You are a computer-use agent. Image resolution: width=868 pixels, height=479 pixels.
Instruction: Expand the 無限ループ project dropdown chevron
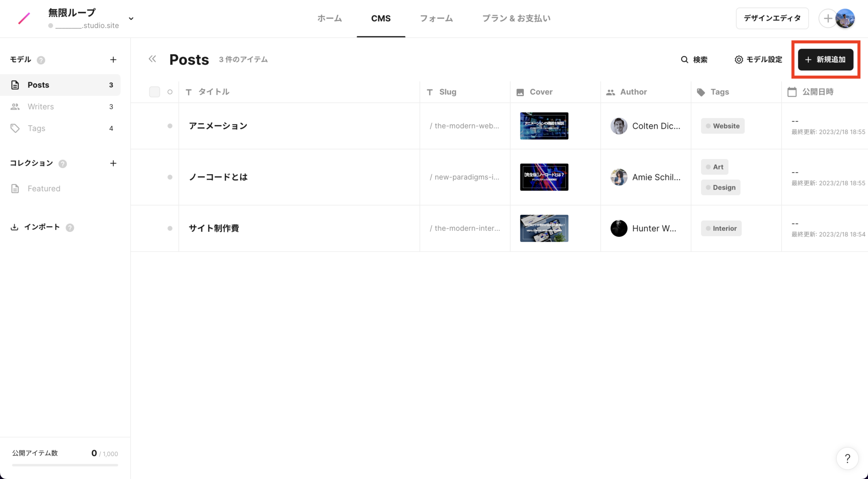pyautogui.click(x=131, y=19)
